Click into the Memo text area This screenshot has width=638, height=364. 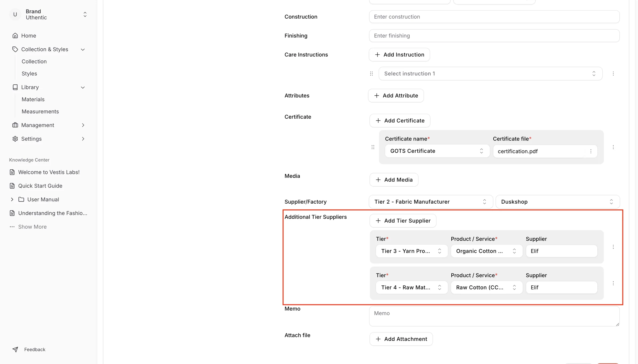coord(494,316)
